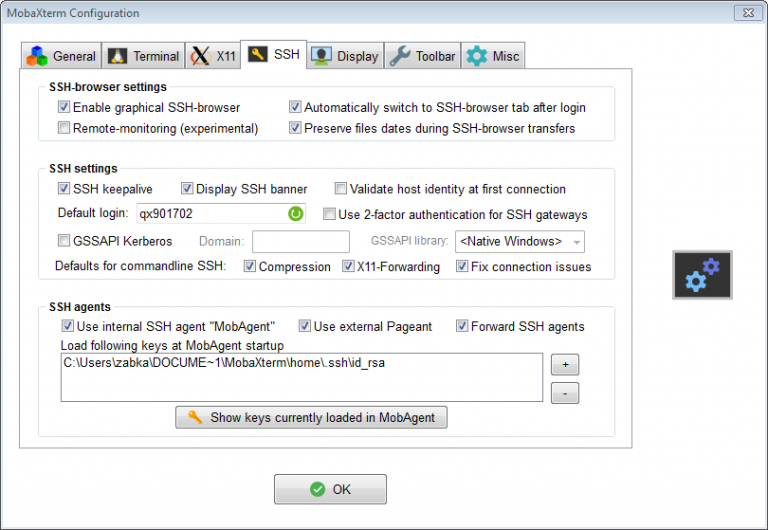Click the blue gears settings icon

click(x=702, y=275)
